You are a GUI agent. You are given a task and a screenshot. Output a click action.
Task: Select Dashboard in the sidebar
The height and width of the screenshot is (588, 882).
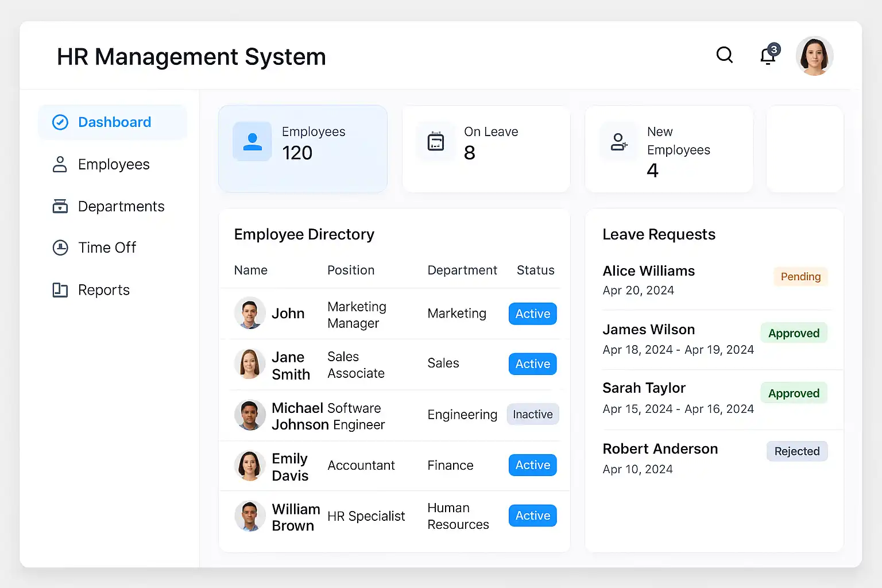113,122
